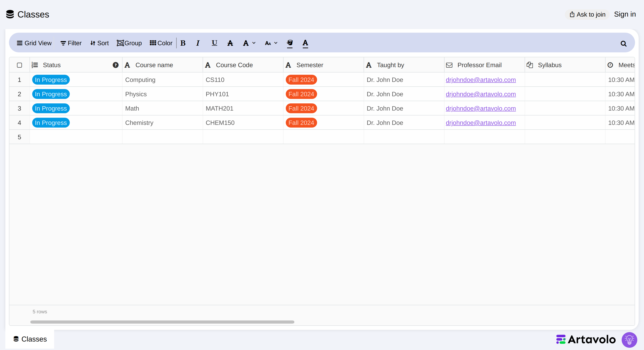Click the Syllabus attachment icon

[530, 65]
